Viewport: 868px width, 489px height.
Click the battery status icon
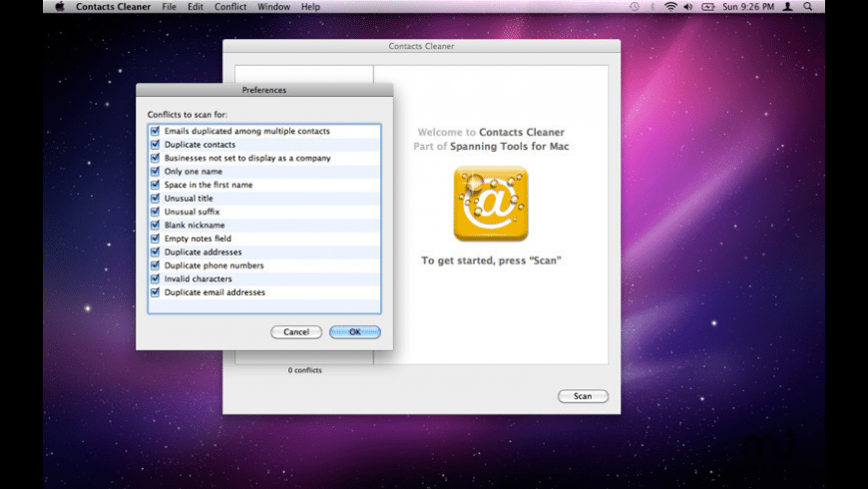tap(708, 7)
